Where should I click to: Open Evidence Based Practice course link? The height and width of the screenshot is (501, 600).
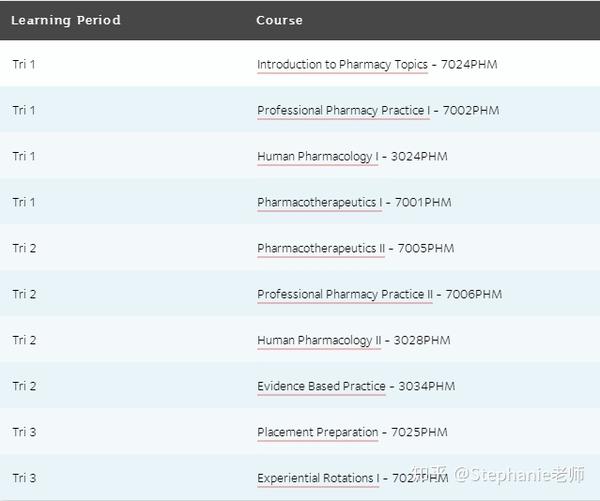(x=321, y=386)
